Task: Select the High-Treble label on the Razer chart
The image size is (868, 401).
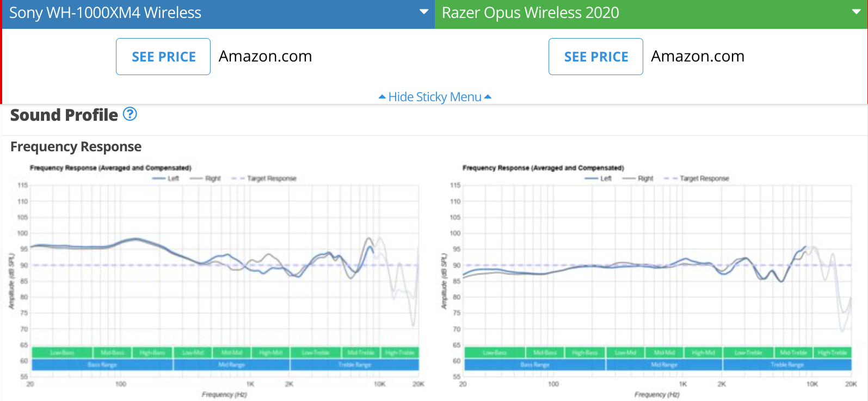Action: pos(831,352)
